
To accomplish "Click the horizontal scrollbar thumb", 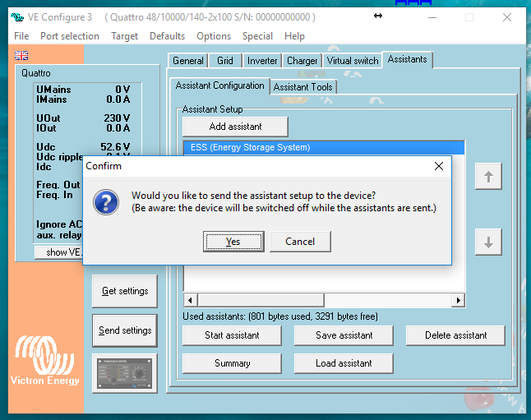I will coord(261,300).
